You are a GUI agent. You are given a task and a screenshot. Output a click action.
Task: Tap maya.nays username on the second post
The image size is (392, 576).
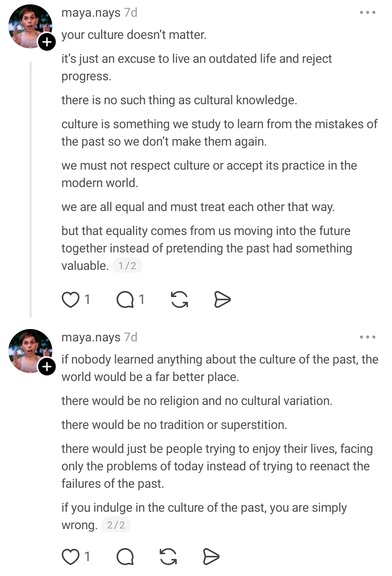pyautogui.click(x=91, y=337)
